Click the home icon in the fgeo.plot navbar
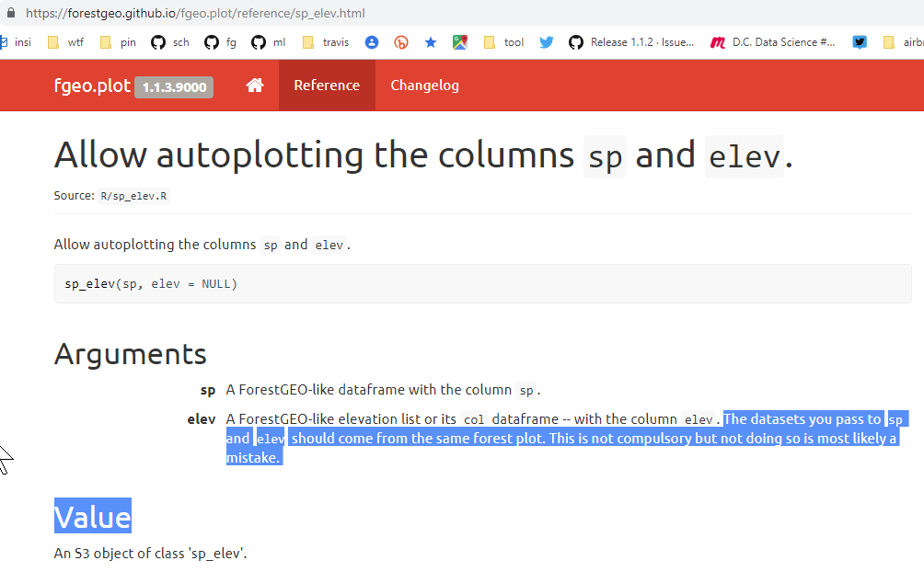 (255, 85)
